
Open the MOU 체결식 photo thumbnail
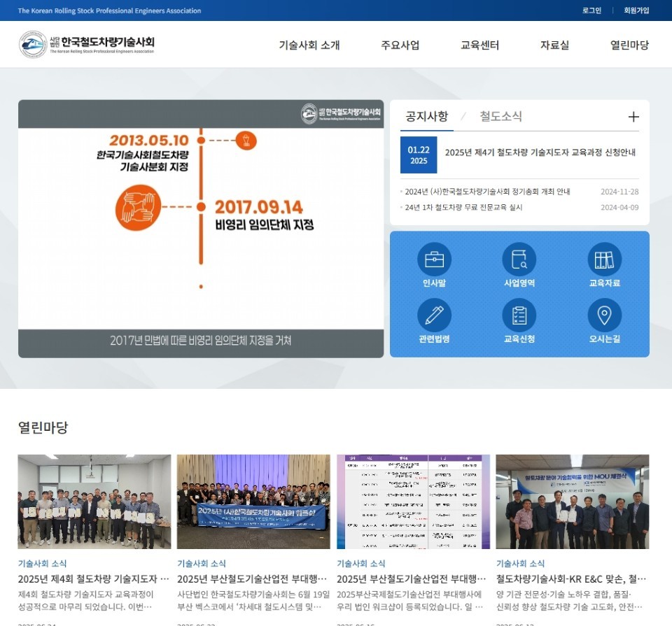click(573, 501)
